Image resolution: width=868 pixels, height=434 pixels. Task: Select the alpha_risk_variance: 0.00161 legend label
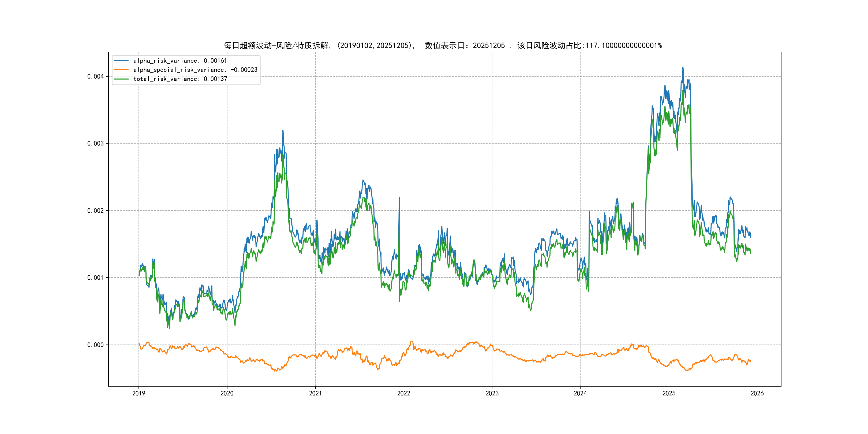180,61
